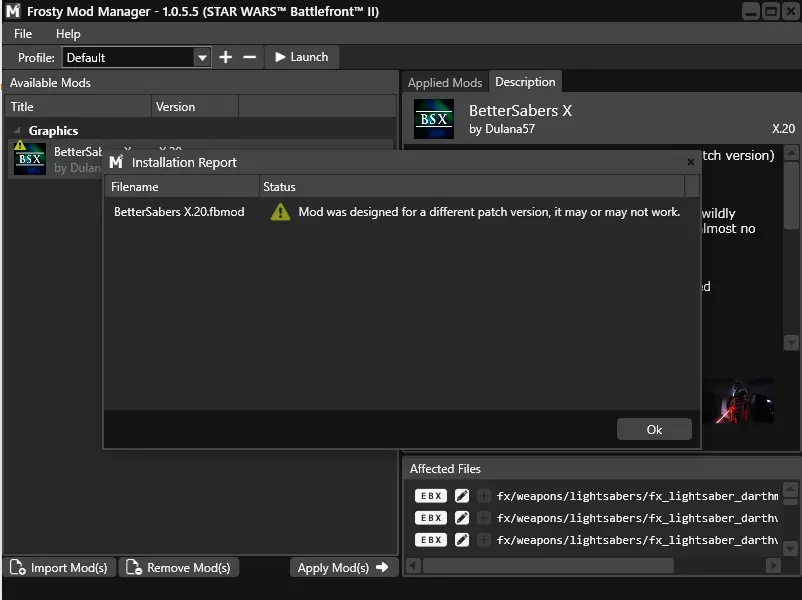Switch to the Description tab
The height and width of the screenshot is (600, 802).
click(x=525, y=82)
